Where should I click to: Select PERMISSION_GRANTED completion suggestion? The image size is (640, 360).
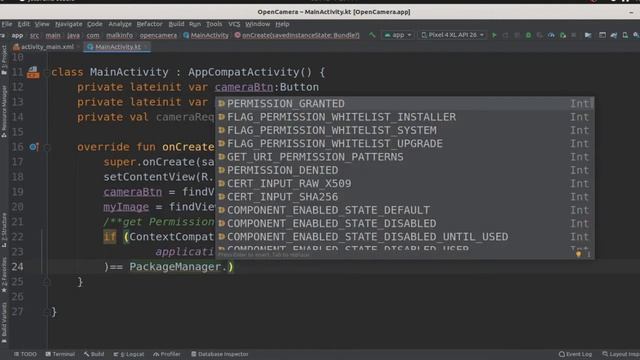[x=404, y=104]
